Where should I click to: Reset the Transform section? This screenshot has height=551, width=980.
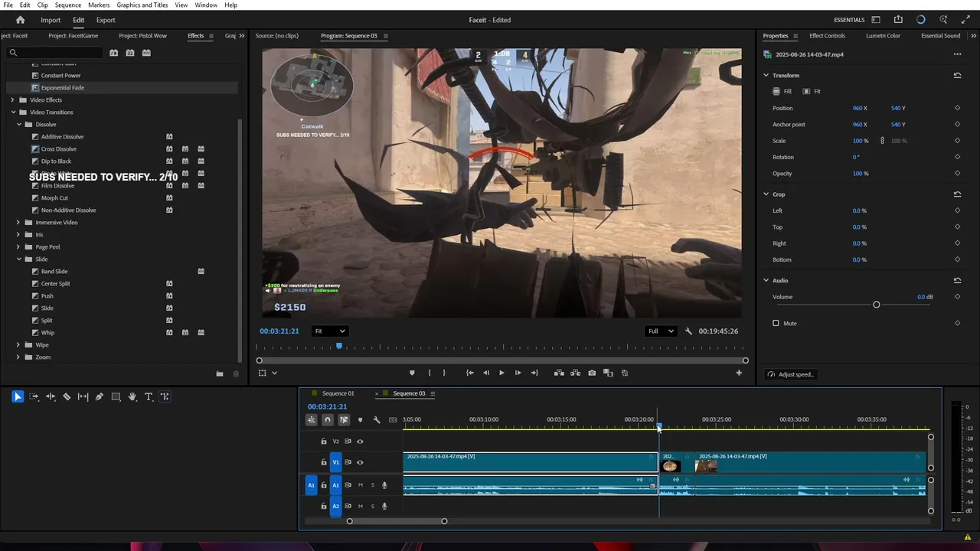pyautogui.click(x=957, y=75)
